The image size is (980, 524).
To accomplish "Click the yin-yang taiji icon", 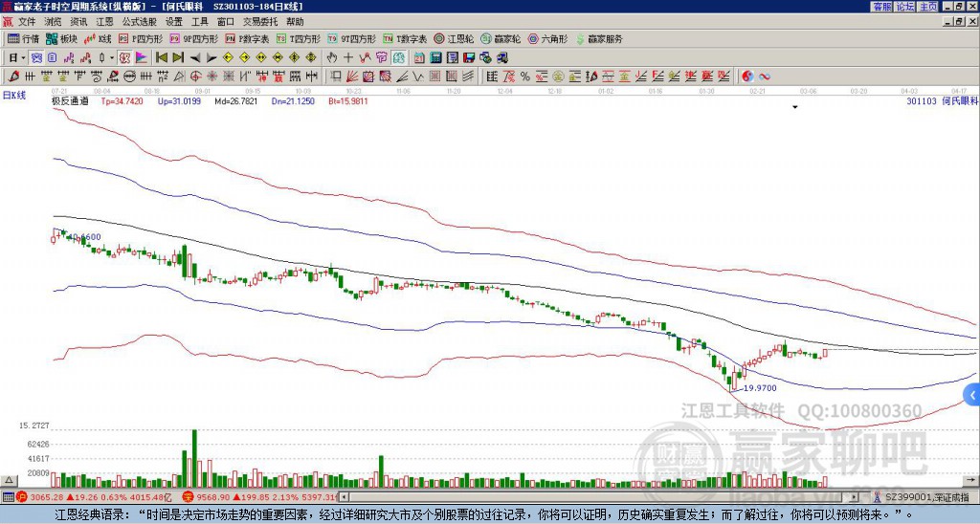I will (x=747, y=76).
